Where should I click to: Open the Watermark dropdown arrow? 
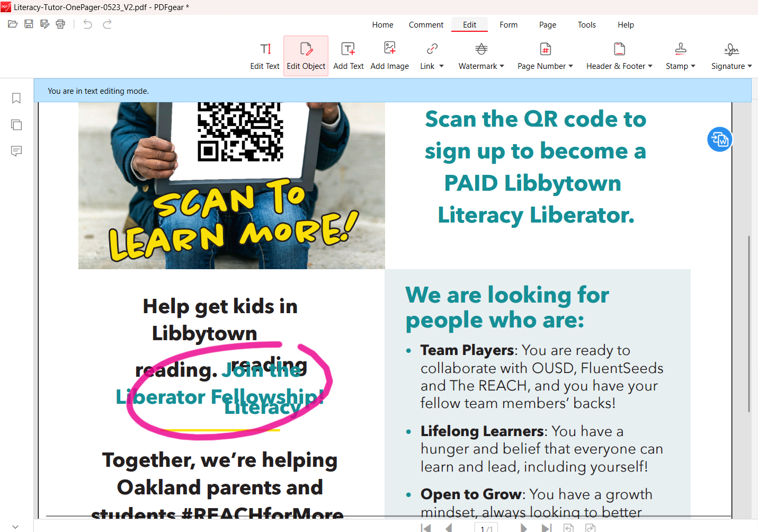point(502,66)
